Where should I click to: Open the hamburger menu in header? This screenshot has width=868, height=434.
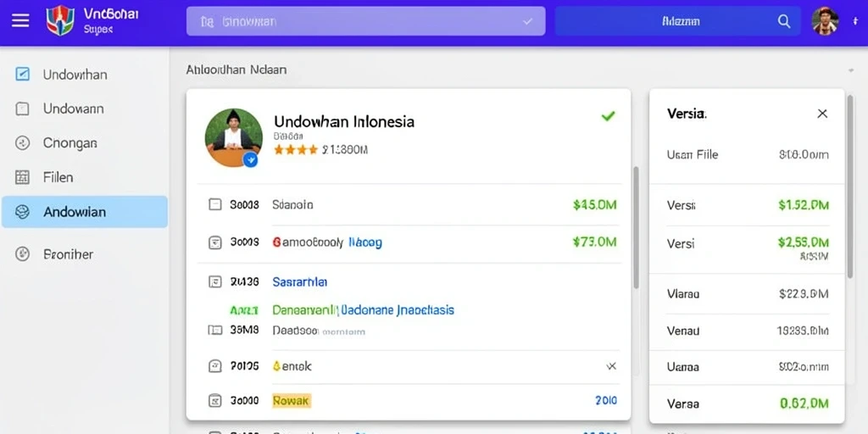tap(20, 21)
